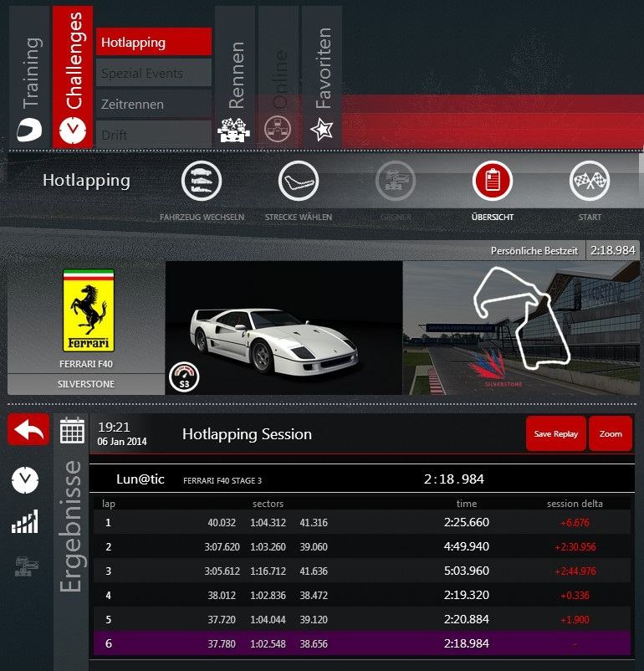Click the Persönliche Bestzeit label
The image size is (644, 671).
(x=534, y=251)
